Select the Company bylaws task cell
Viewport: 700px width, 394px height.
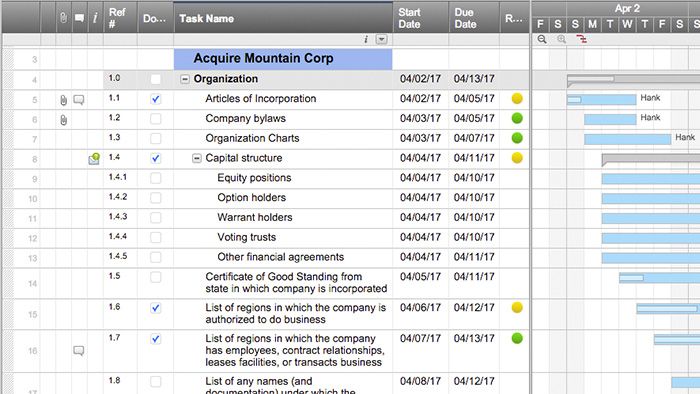283,119
